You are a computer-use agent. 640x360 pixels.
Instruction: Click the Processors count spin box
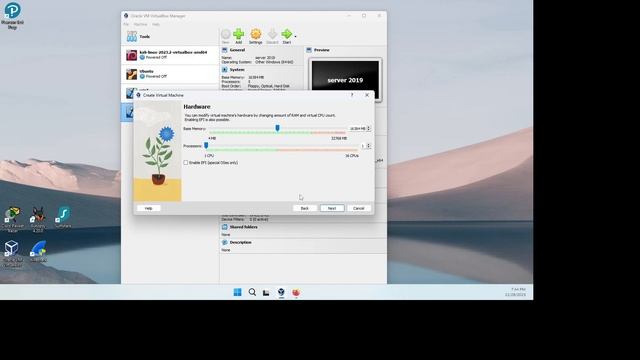point(365,146)
